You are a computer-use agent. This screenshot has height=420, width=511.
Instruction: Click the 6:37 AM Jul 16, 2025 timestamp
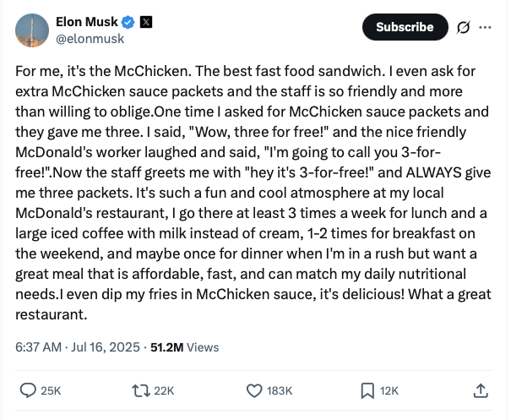click(78, 347)
